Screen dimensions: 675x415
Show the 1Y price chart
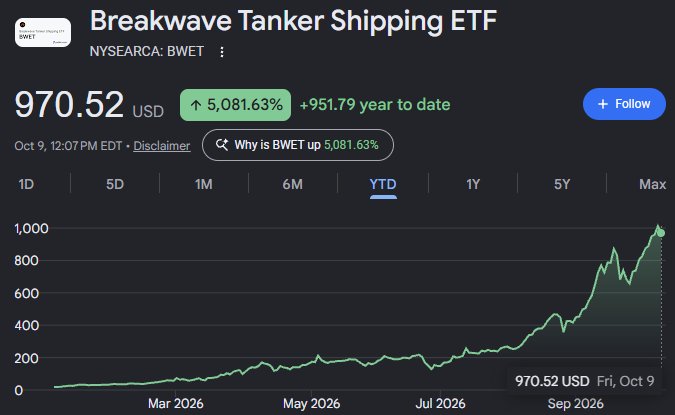pos(473,184)
